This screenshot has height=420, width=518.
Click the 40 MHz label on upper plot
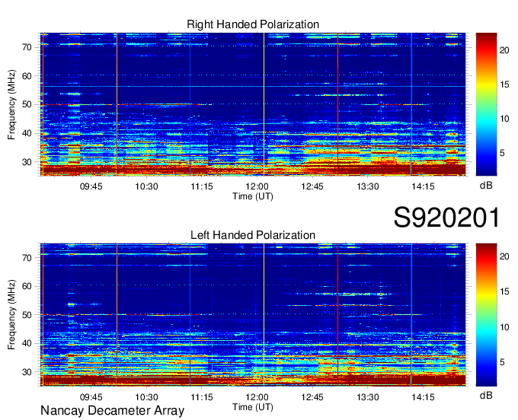click(27, 134)
